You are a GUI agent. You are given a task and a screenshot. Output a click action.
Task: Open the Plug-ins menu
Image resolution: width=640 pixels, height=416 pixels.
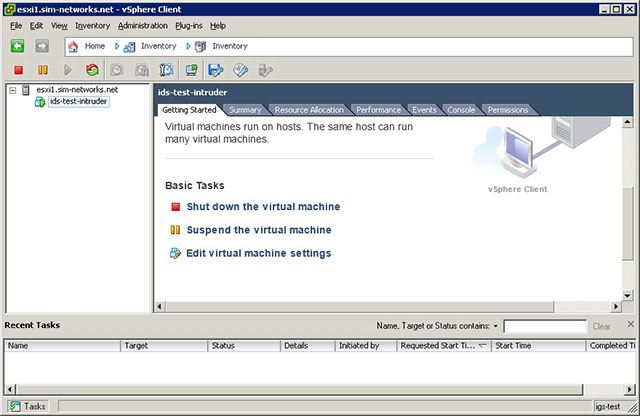[x=189, y=26]
